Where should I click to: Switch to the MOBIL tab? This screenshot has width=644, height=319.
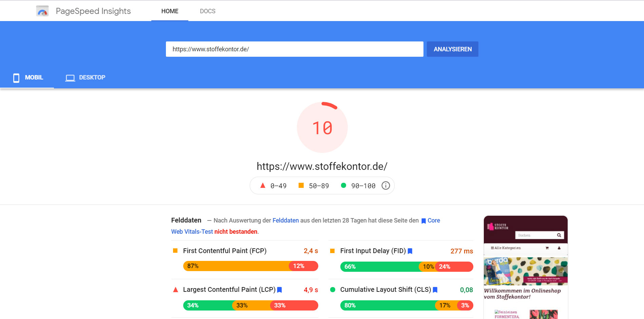pyautogui.click(x=28, y=77)
